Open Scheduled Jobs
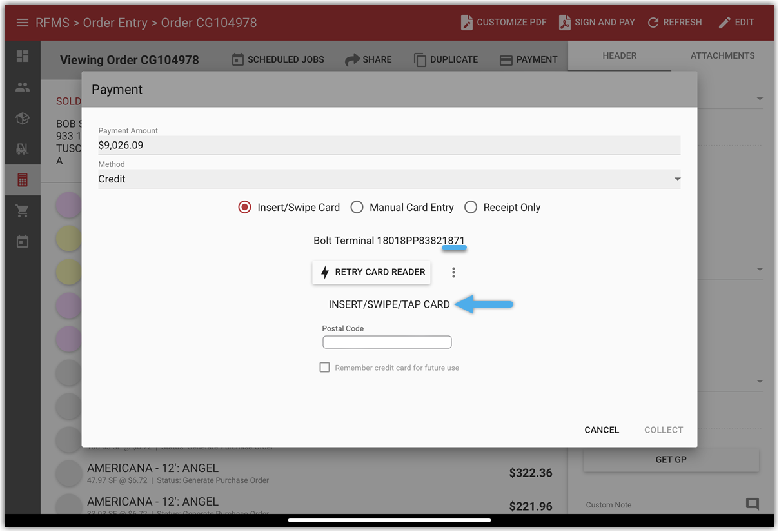 277,59
